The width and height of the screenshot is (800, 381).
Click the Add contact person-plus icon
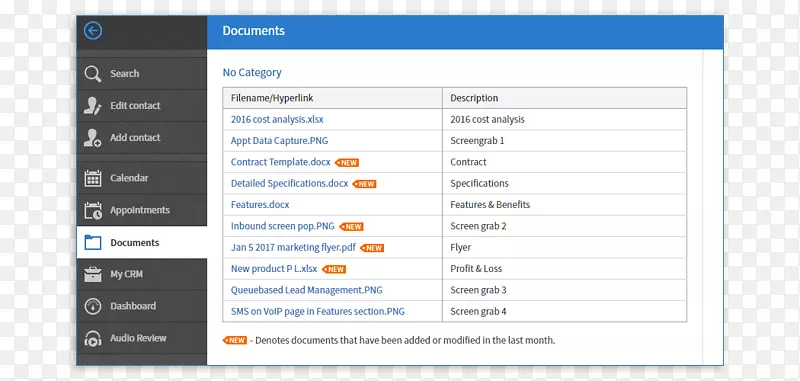[x=93, y=138]
